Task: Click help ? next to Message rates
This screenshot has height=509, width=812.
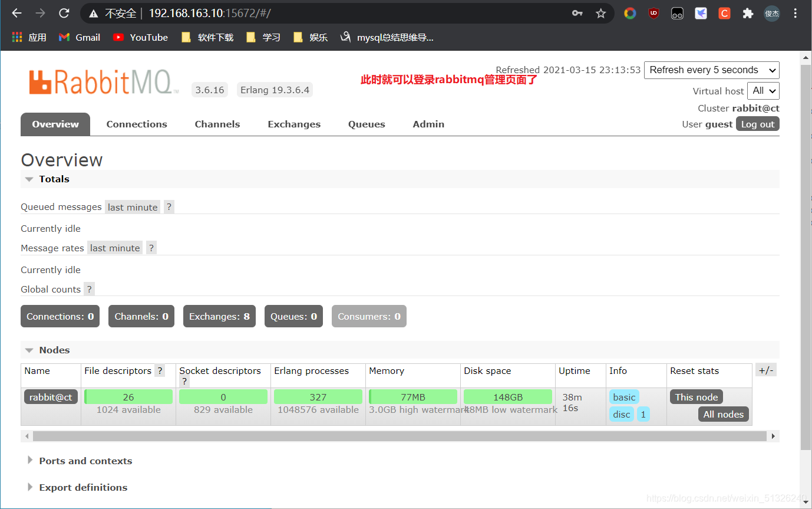Action: [151, 248]
